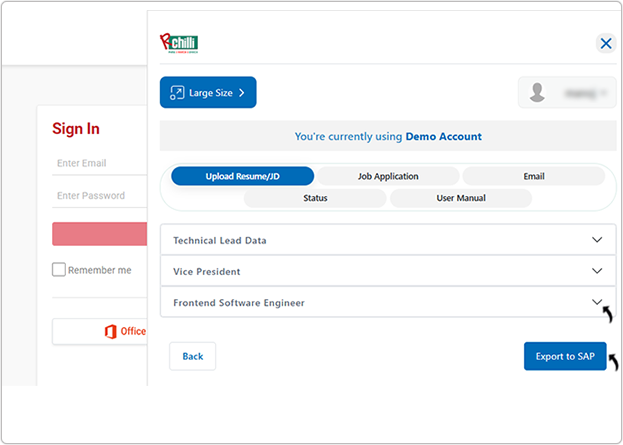Expand the Frontend Software Engineer row chevron
Viewport: 623px width, 445px height.
point(597,302)
